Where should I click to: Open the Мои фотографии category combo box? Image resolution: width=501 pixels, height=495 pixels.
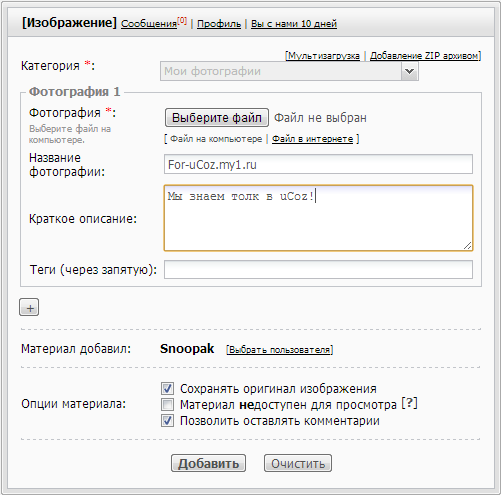tap(289, 71)
